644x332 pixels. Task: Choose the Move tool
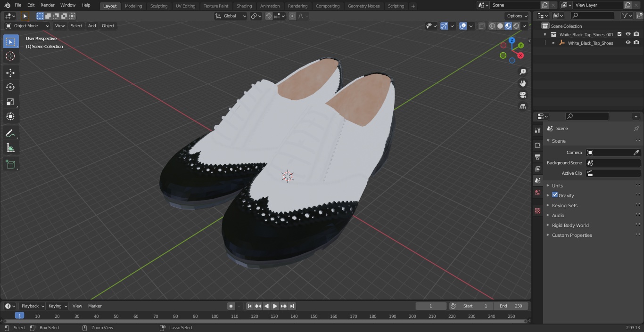tap(10, 73)
